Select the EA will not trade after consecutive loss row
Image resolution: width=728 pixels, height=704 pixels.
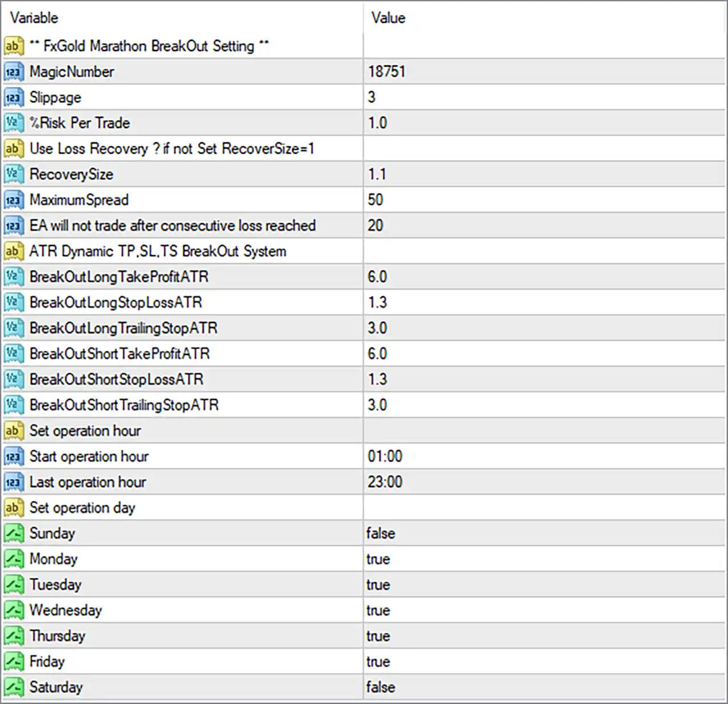364,225
